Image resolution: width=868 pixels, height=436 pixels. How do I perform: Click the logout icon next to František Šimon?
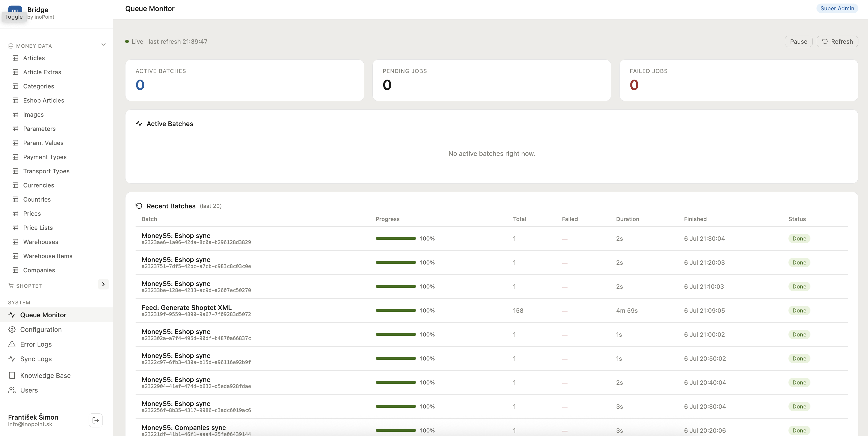tap(96, 420)
